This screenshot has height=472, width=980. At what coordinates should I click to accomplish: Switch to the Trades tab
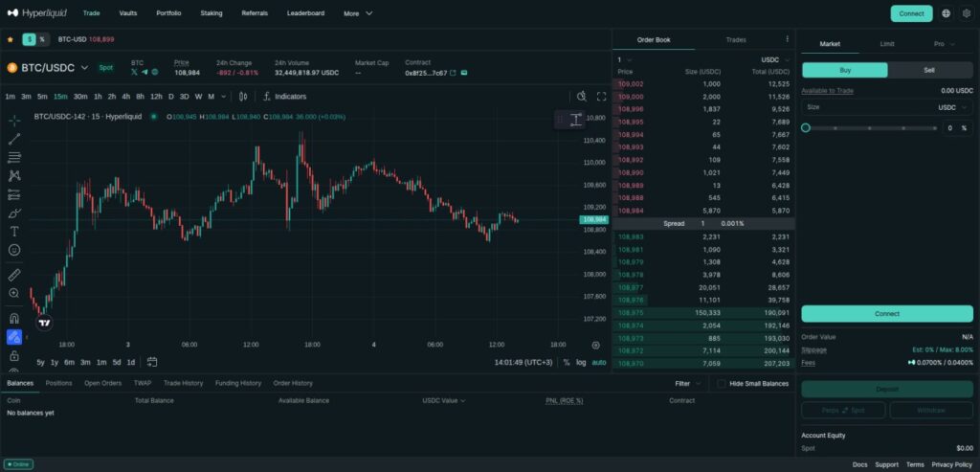point(736,39)
